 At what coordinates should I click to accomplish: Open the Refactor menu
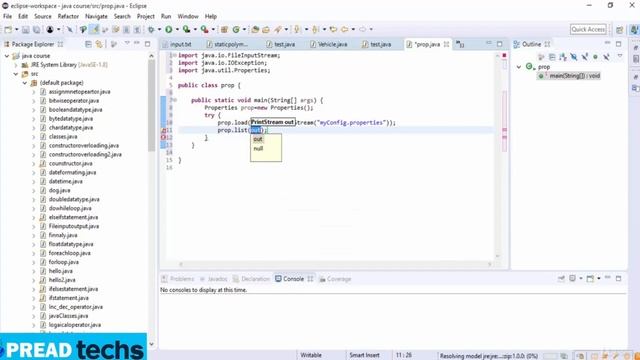tap(68, 16)
